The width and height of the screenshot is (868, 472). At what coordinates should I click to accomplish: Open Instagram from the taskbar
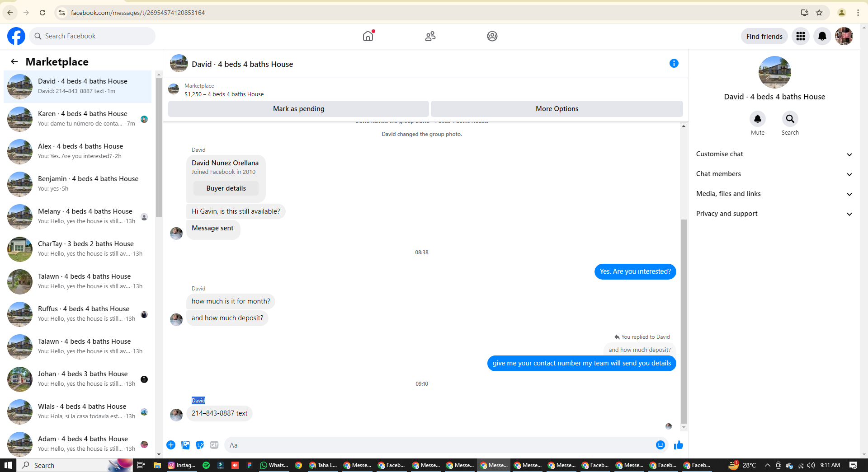click(x=182, y=465)
